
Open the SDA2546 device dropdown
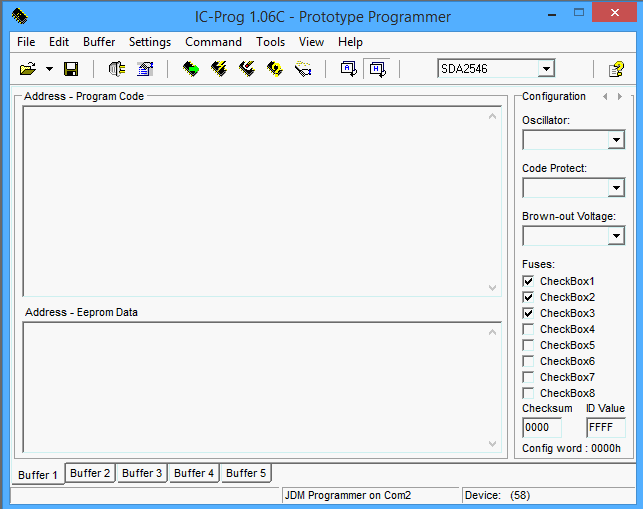(x=546, y=69)
